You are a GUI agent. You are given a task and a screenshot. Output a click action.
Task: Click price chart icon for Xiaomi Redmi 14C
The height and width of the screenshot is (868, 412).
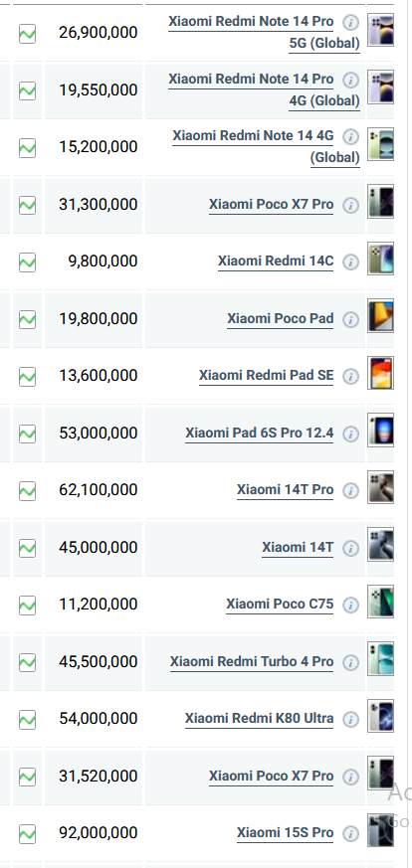tap(27, 261)
